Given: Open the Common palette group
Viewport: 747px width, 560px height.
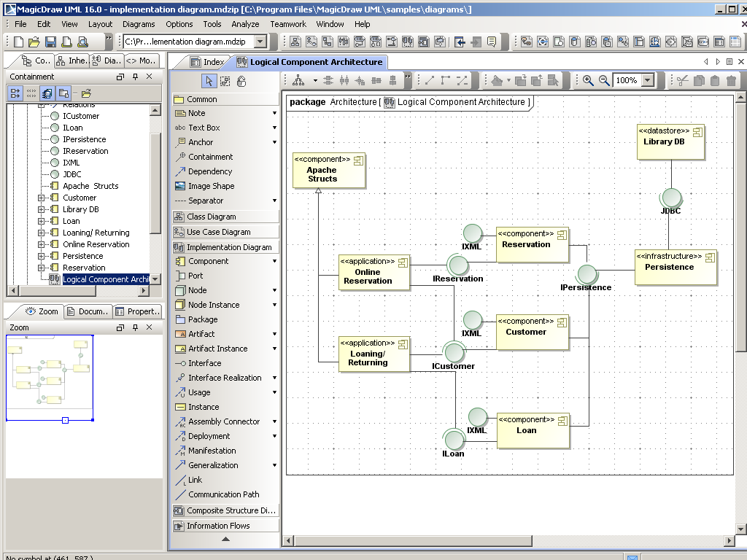Looking at the screenshot, I should tap(226, 99).
